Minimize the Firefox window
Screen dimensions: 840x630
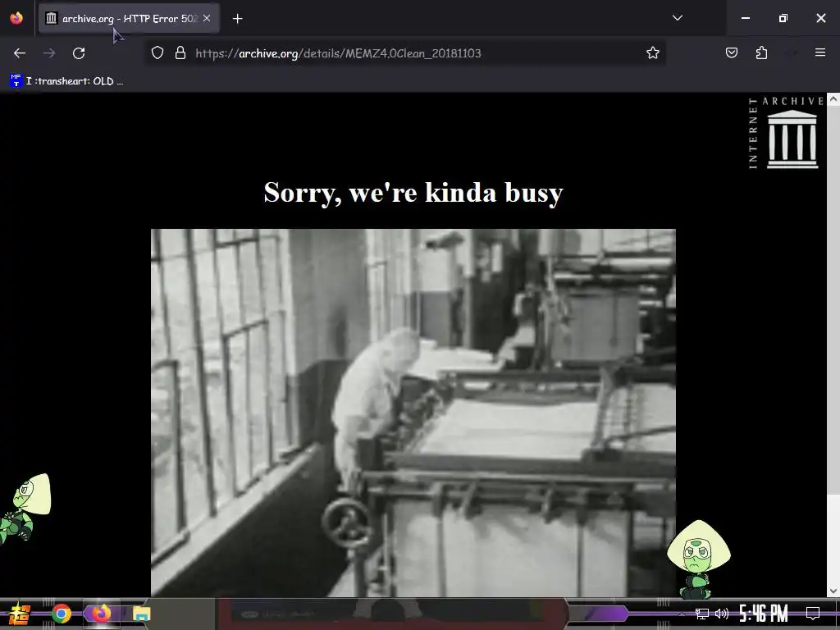pyautogui.click(x=745, y=18)
